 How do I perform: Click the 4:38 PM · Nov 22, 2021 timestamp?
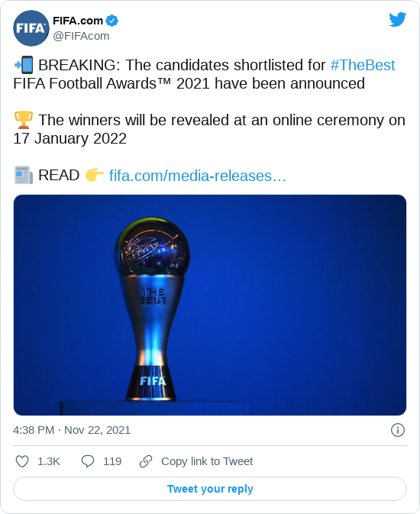[72, 430]
